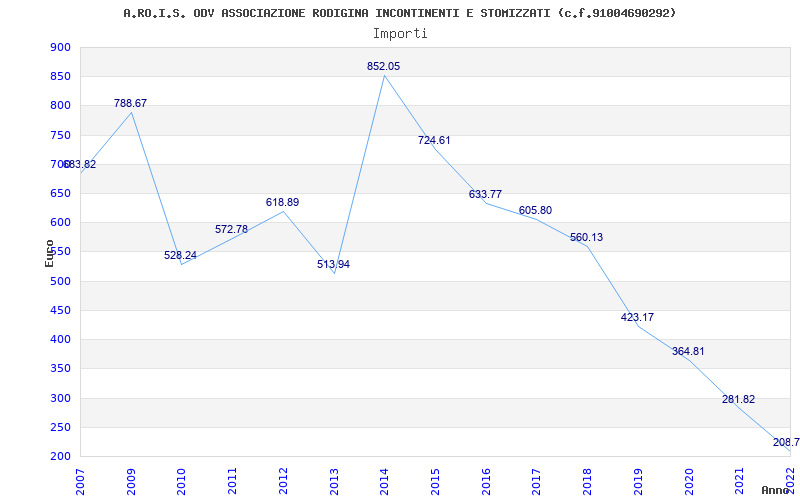800x500 pixels.
Task: Click x-axis year 2009
Action: [x=131, y=481]
